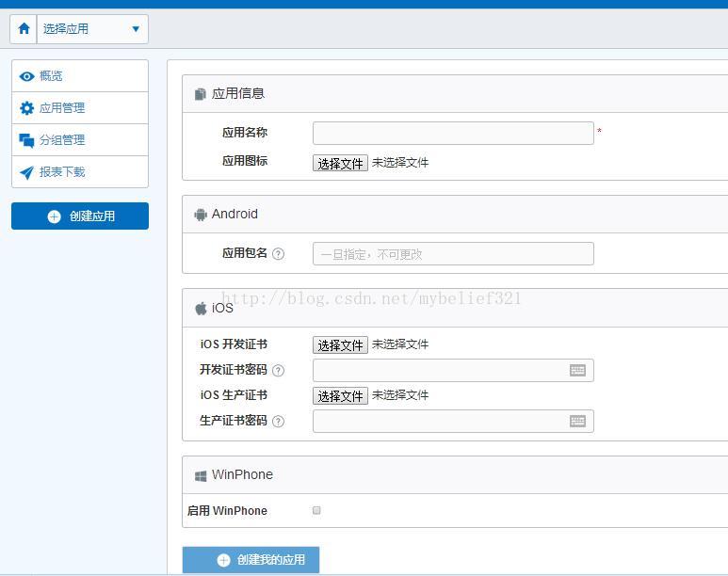Screen dimensions: 728x576
Task: Enable the 启用 WinPhone checkbox
Action: (316, 510)
